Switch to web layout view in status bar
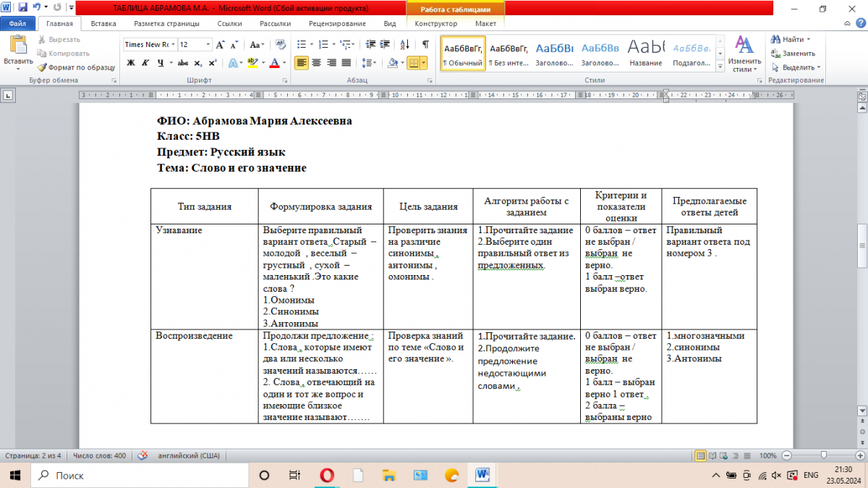 (x=723, y=455)
